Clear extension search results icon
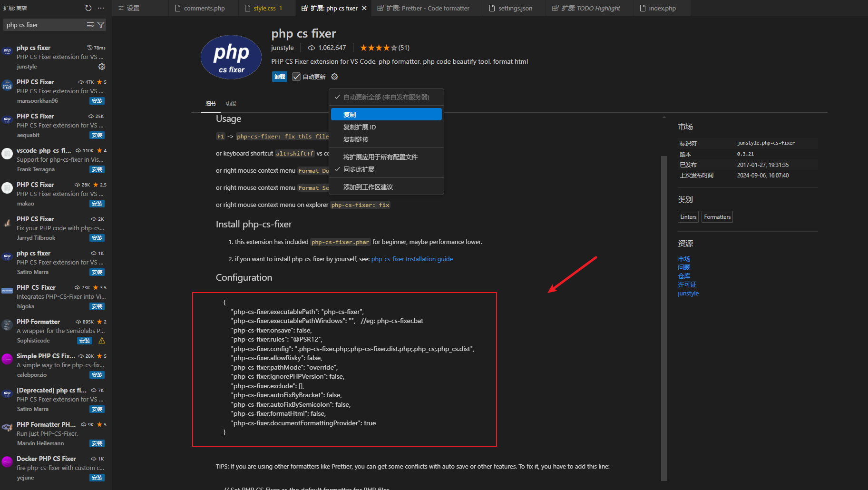868x490 pixels. pyautogui.click(x=90, y=25)
